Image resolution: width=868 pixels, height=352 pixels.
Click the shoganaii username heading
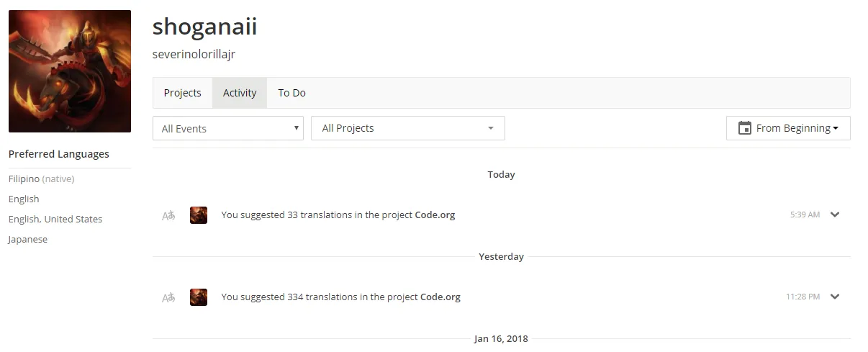tap(204, 27)
